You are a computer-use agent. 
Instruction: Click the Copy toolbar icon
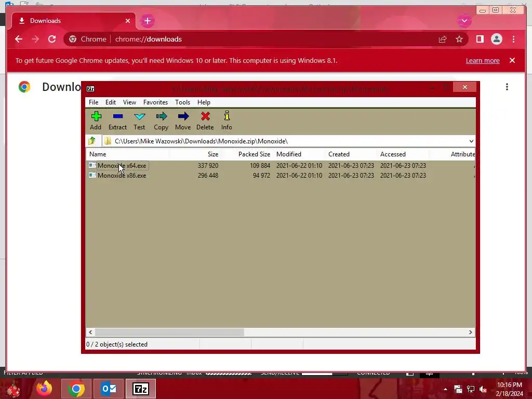point(161,121)
